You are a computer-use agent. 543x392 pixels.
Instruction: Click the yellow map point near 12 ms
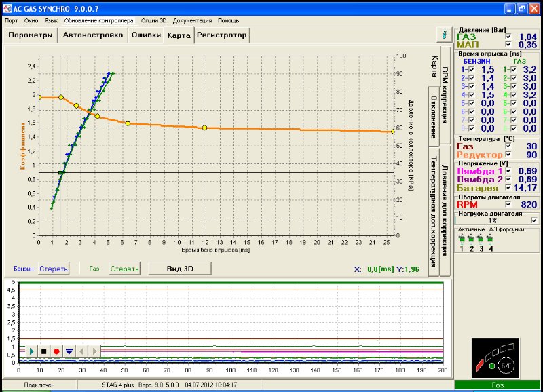click(204, 128)
